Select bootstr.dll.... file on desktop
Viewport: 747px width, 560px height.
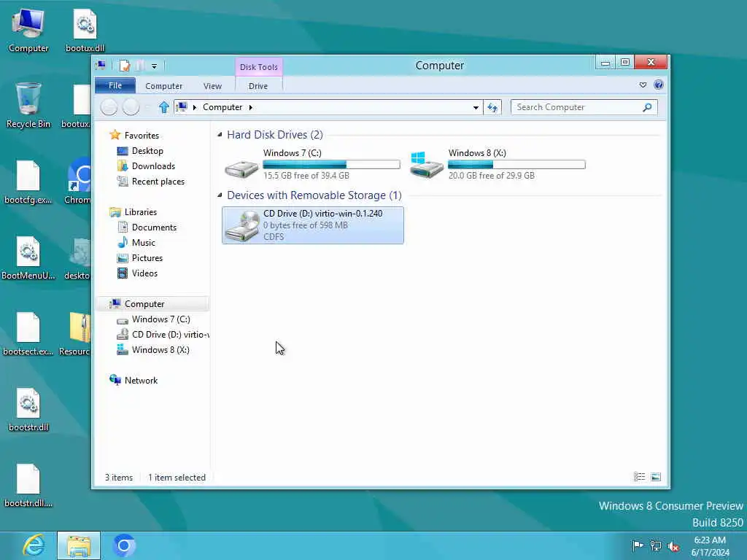point(28,486)
